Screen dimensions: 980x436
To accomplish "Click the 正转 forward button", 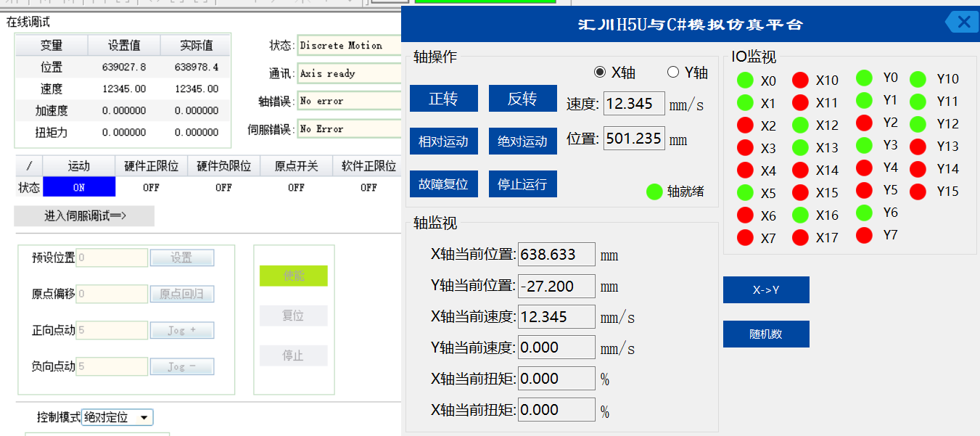I will point(444,99).
